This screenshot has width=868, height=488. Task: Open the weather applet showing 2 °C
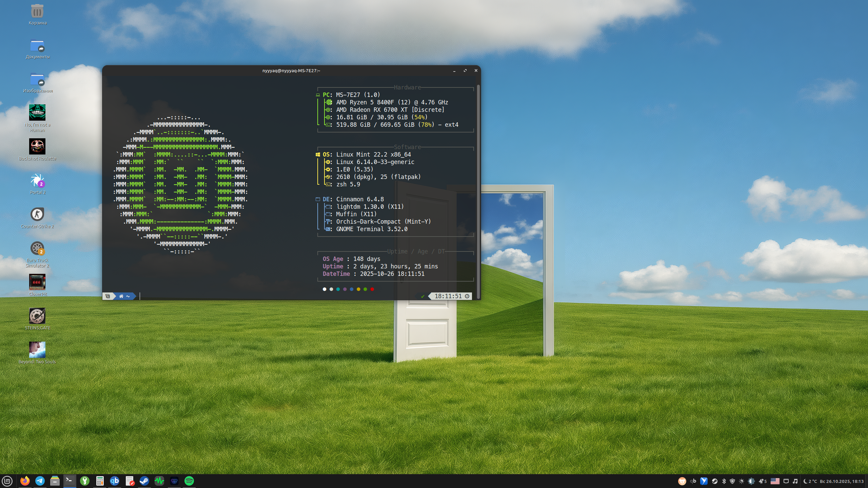[810, 481]
